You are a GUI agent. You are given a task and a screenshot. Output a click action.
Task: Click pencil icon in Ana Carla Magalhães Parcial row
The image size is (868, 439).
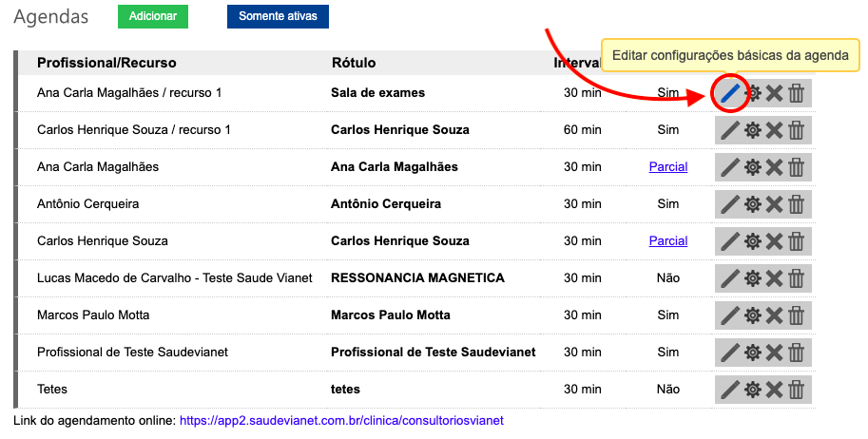pyautogui.click(x=729, y=167)
